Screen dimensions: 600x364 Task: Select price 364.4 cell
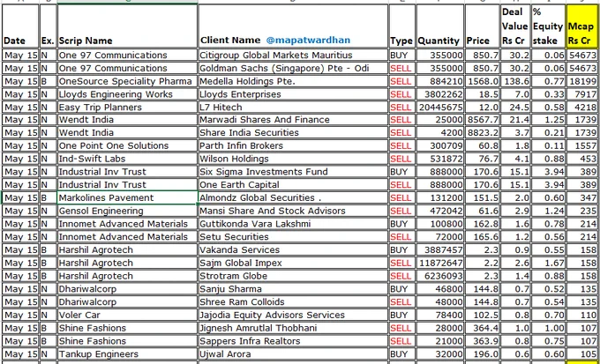click(x=482, y=328)
